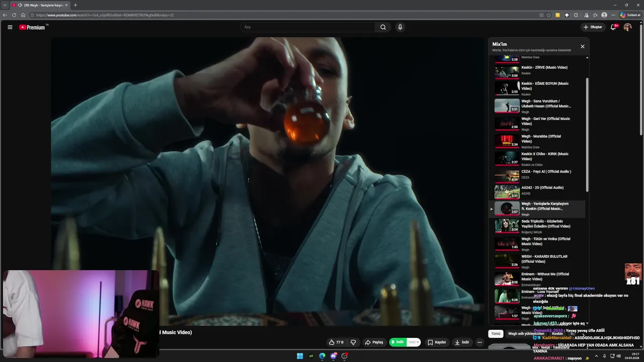Open the browser Settings and more menu

point(613,15)
